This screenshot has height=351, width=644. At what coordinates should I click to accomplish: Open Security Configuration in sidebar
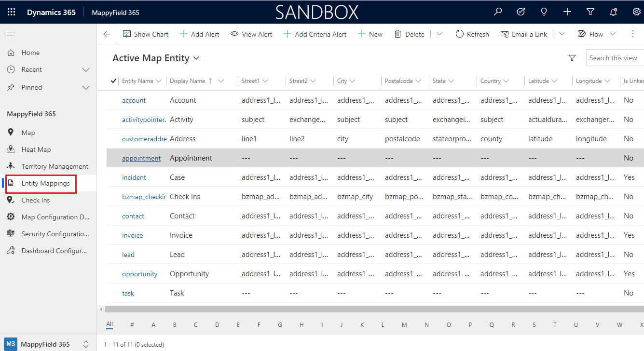pyautogui.click(x=55, y=234)
